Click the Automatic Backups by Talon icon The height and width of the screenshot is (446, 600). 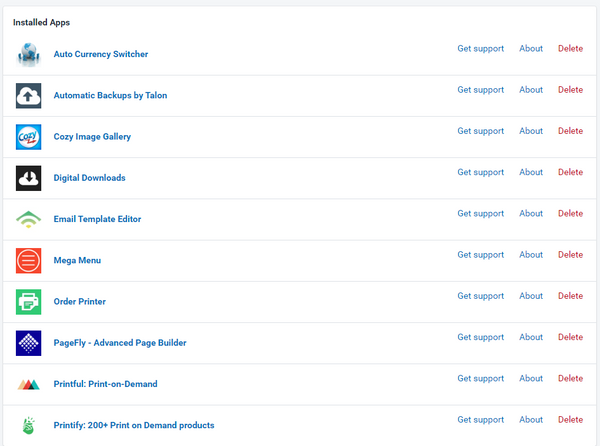coord(28,96)
